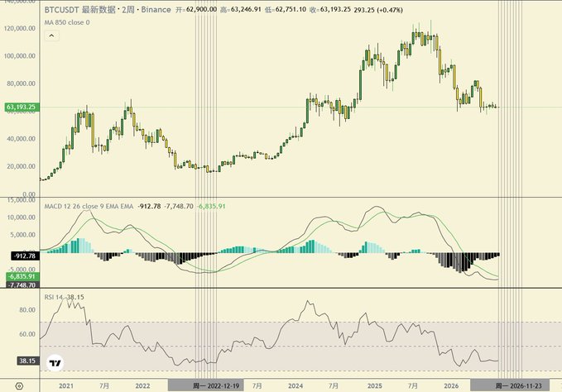Click the 2025 label on time axis
Image resolution: width=562 pixels, height=392 pixels.
point(375,385)
